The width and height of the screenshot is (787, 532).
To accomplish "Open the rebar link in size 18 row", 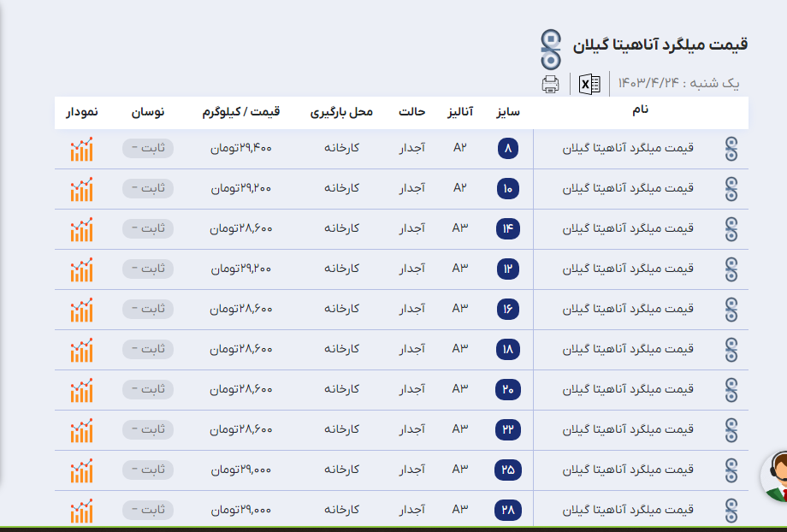I will (x=628, y=349).
